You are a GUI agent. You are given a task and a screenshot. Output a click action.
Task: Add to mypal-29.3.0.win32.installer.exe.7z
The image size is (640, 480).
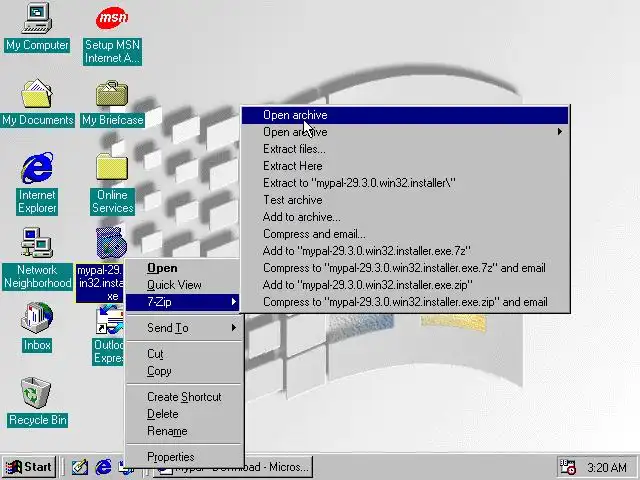405,251
